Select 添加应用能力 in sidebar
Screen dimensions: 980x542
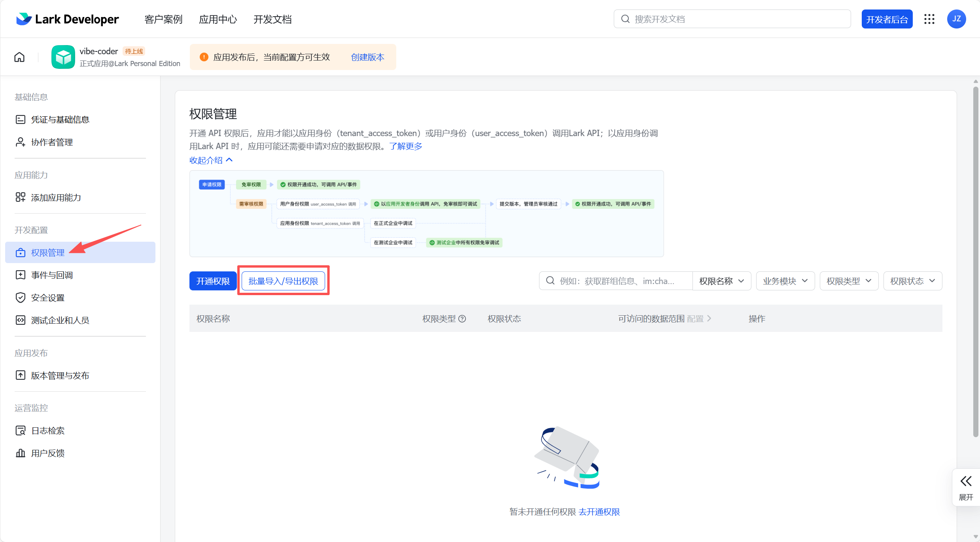(x=56, y=197)
